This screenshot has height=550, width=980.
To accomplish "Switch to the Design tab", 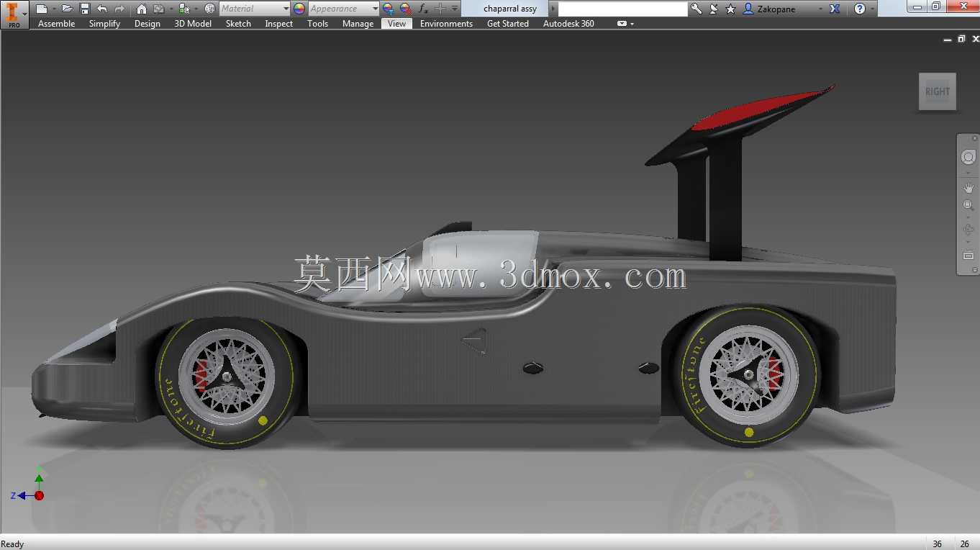I will pyautogui.click(x=147, y=24).
